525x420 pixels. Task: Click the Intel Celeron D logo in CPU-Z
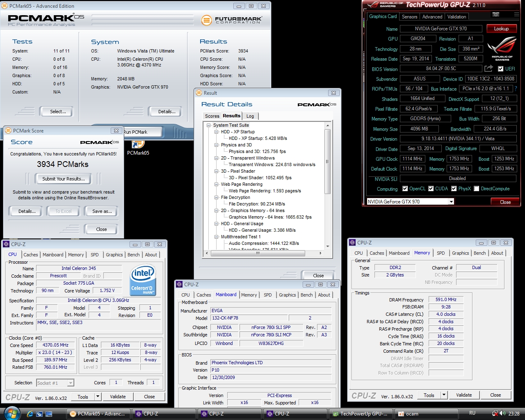(142, 281)
